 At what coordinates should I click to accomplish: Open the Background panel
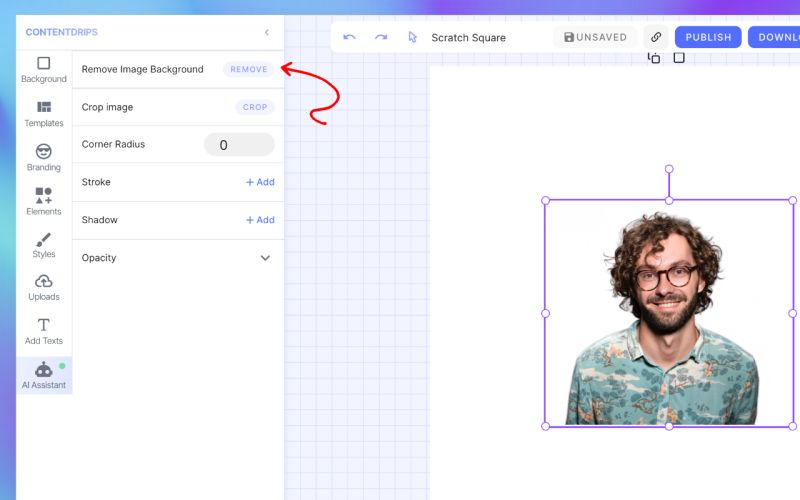[x=44, y=70]
